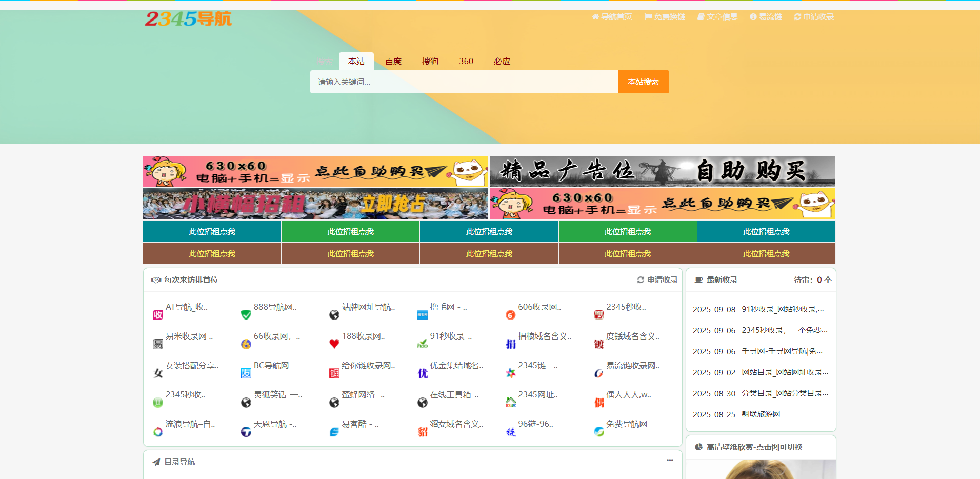Click the blue 捐 favicon for 捐粮域名含义
980x479 pixels.
(x=511, y=344)
